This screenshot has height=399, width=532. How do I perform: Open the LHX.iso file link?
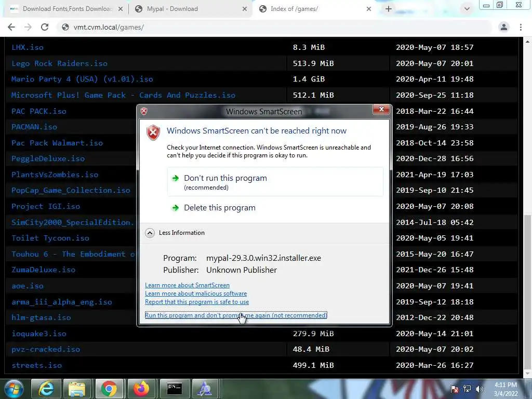[28, 47]
